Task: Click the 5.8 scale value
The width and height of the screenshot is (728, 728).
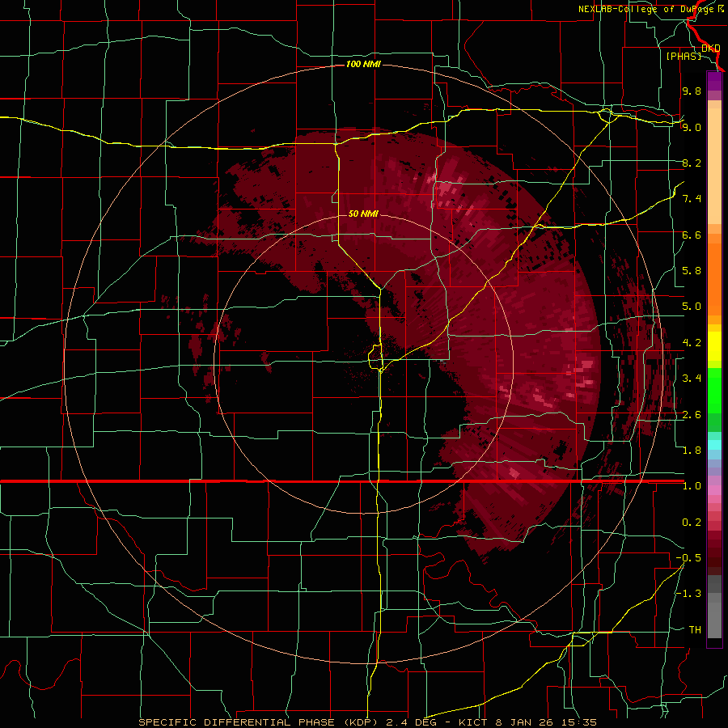Action: (692, 271)
